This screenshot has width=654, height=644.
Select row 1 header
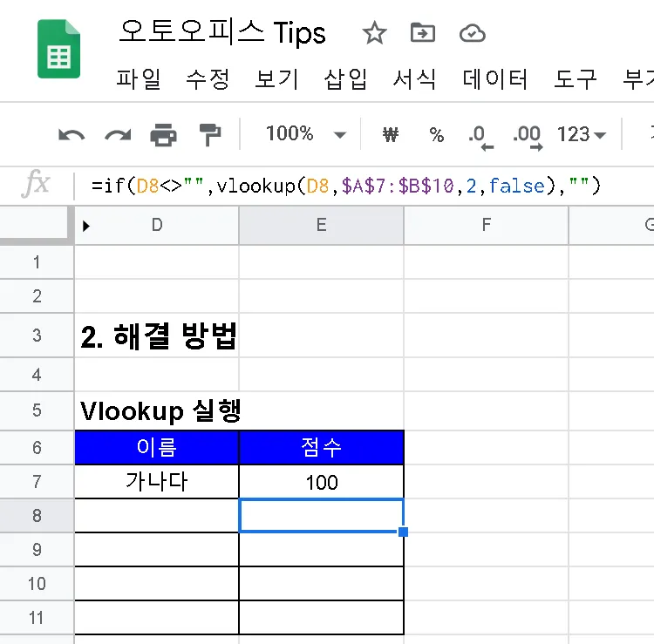37,262
